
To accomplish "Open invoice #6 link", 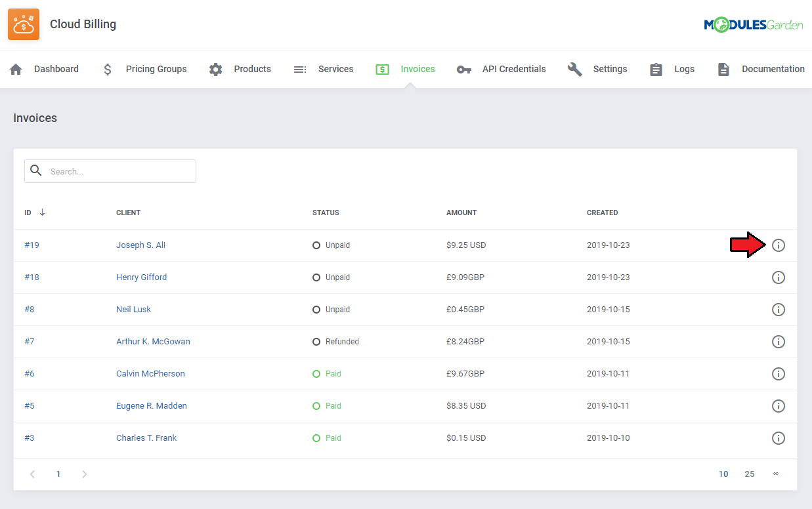I will [30, 374].
